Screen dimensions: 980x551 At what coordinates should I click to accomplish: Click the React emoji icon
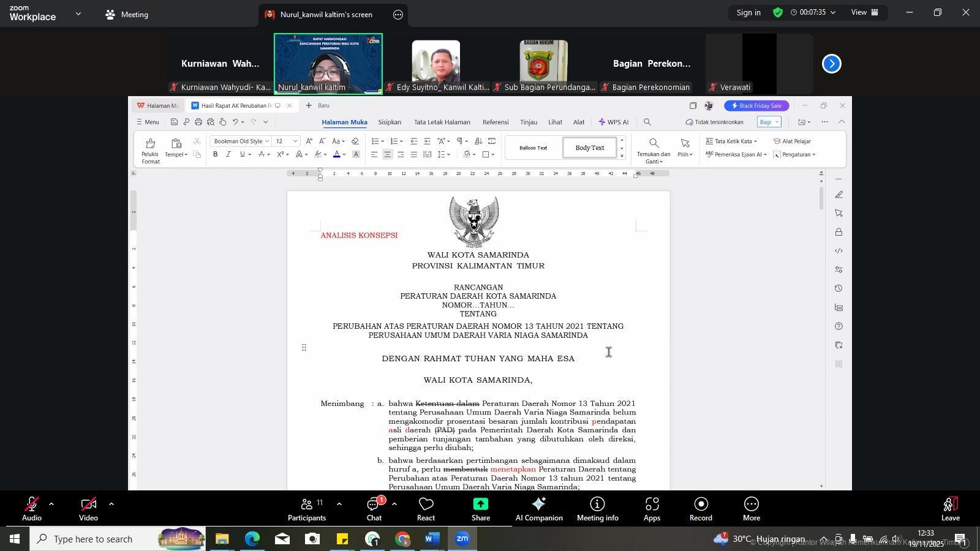pyautogui.click(x=426, y=508)
